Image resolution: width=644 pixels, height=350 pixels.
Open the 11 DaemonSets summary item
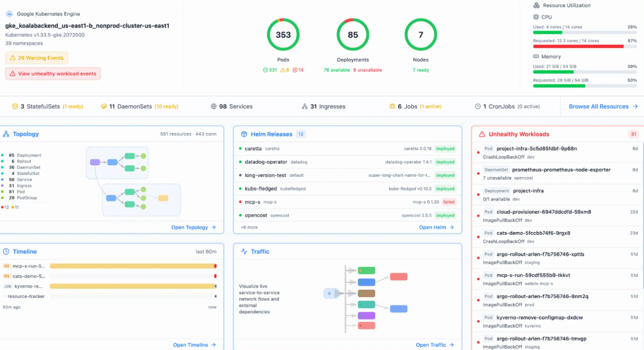tap(140, 107)
